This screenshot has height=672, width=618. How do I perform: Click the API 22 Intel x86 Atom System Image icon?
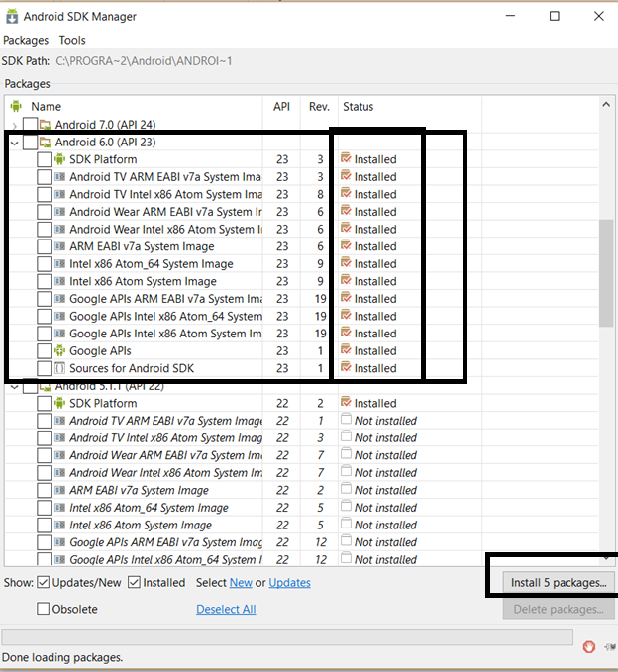[x=59, y=525]
